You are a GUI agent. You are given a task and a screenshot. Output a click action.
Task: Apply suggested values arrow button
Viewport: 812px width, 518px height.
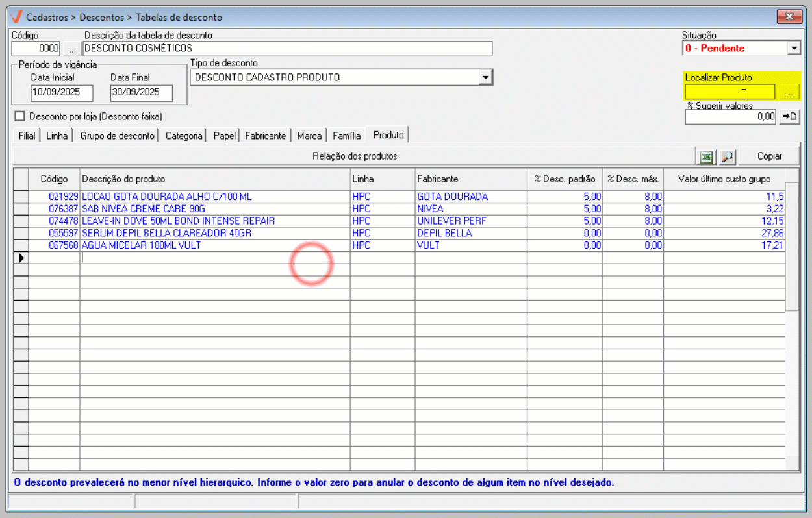click(x=789, y=117)
